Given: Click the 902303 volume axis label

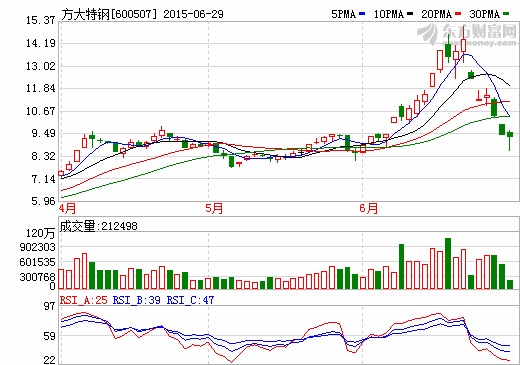Looking at the screenshot, I should tap(37, 247).
